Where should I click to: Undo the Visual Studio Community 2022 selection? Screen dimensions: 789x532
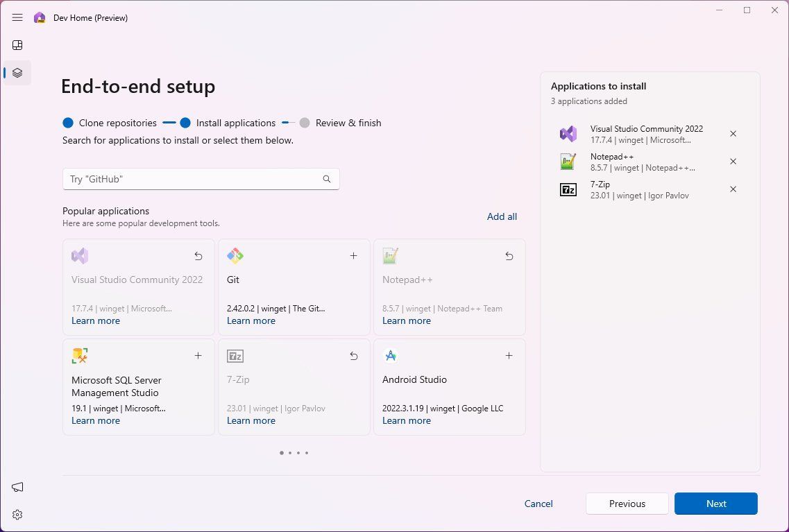198,255
